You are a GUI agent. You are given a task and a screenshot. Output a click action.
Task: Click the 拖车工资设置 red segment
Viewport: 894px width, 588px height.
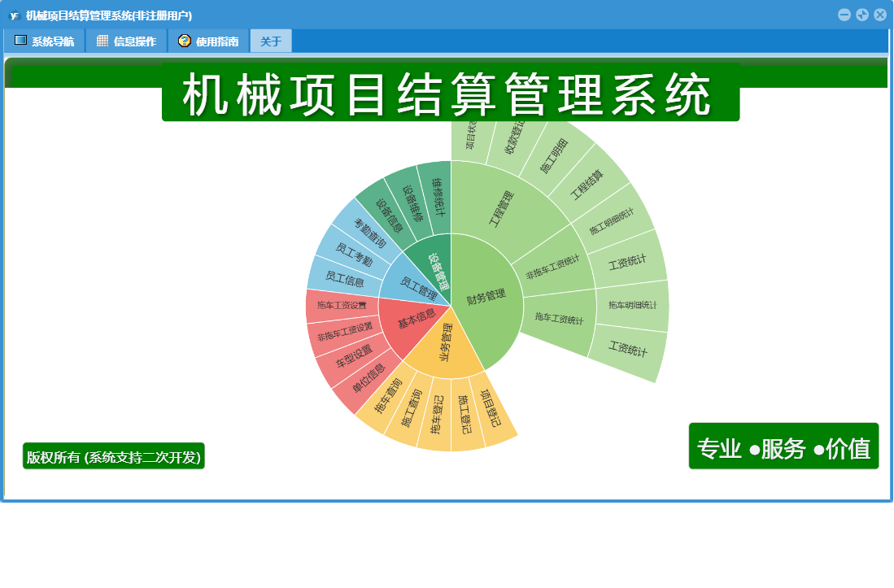point(342,306)
